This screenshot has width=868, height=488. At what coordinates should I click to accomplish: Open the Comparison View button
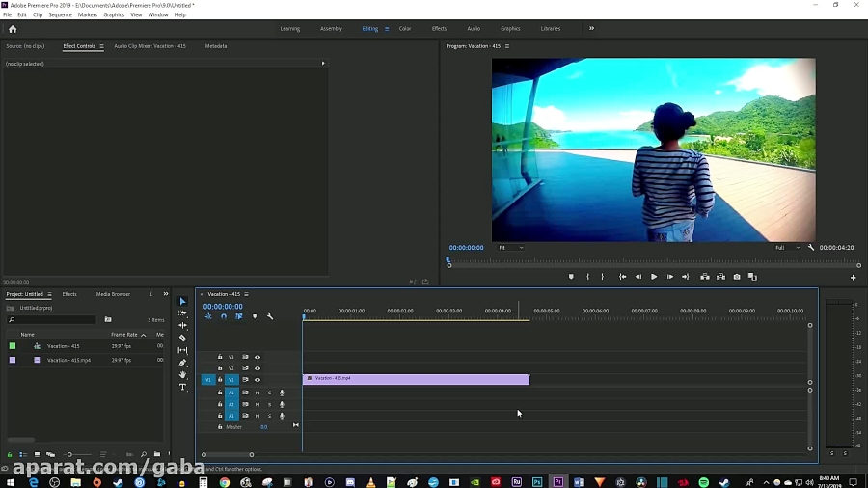[752, 277]
